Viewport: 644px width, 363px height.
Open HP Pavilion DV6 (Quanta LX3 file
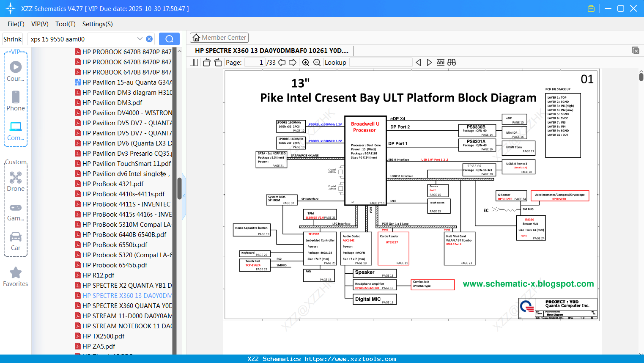click(x=123, y=143)
